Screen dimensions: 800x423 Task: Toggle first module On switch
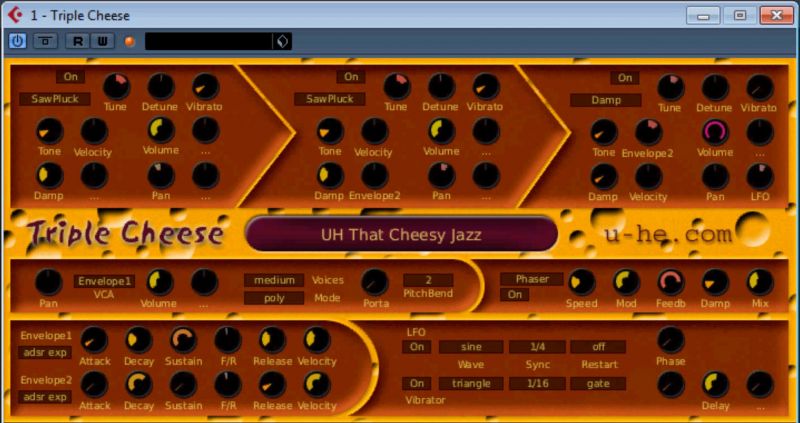click(x=70, y=77)
